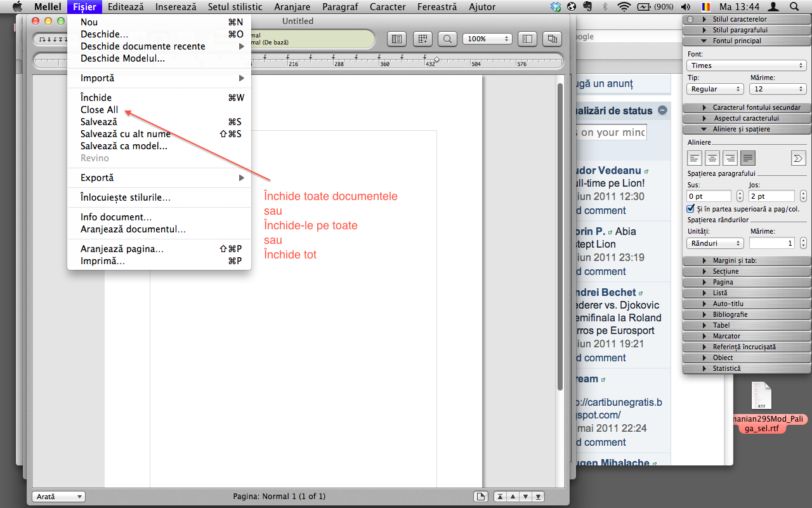The height and width of the screenshot is (508, 812).
Task: Open the find magnifier toolbar button
Action: point(447,39)
